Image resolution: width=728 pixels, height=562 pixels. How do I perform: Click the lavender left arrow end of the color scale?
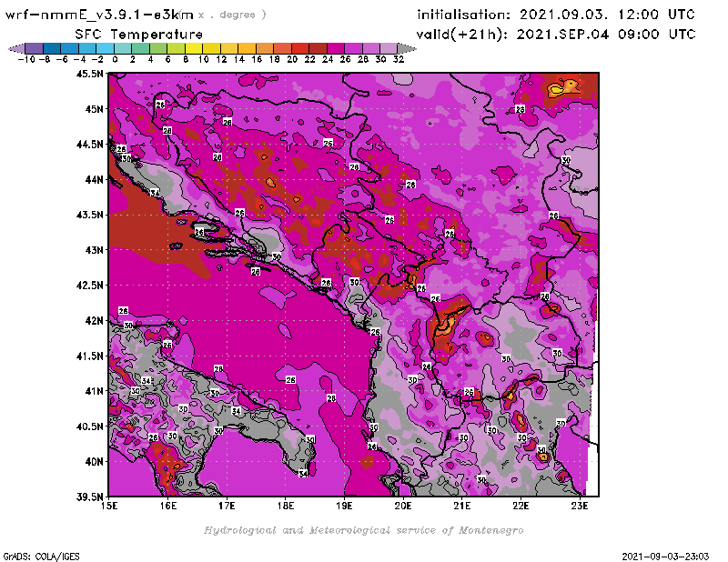16,48
